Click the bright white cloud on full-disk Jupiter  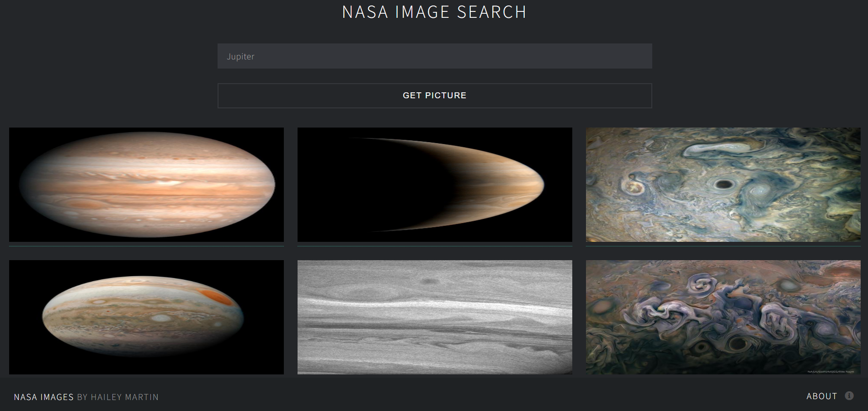[x=168, y=182]
